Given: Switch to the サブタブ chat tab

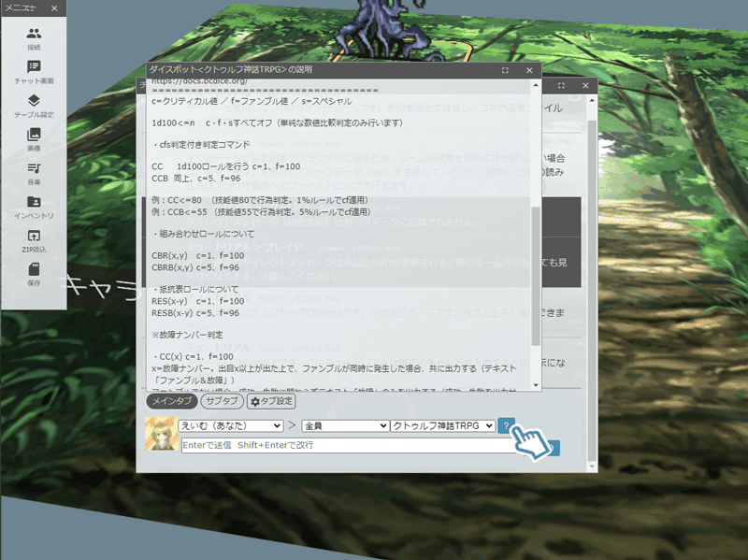Looking at the screenshot, I should 223,401.
